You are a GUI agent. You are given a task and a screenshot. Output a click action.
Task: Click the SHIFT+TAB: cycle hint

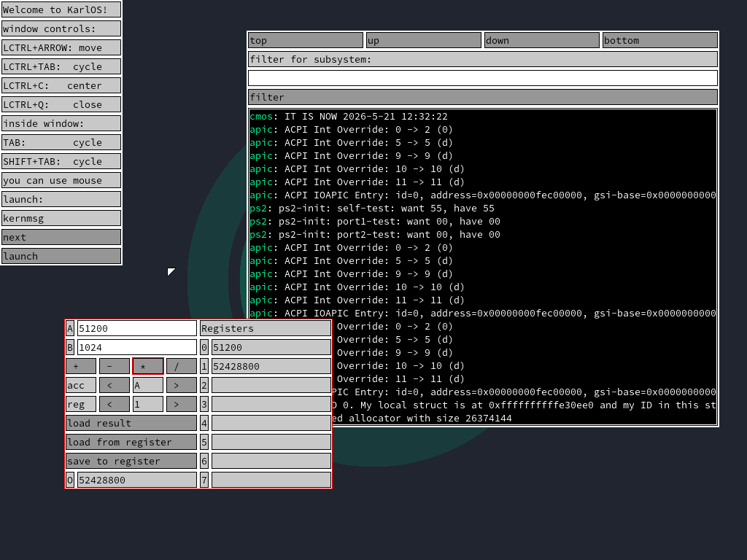point(61,161)
